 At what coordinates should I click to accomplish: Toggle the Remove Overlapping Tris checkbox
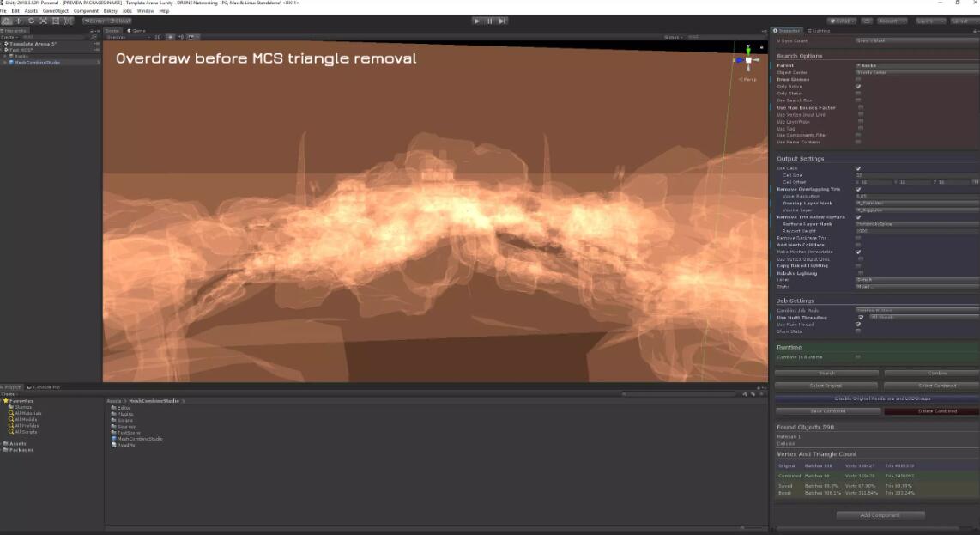coord(858,189)
